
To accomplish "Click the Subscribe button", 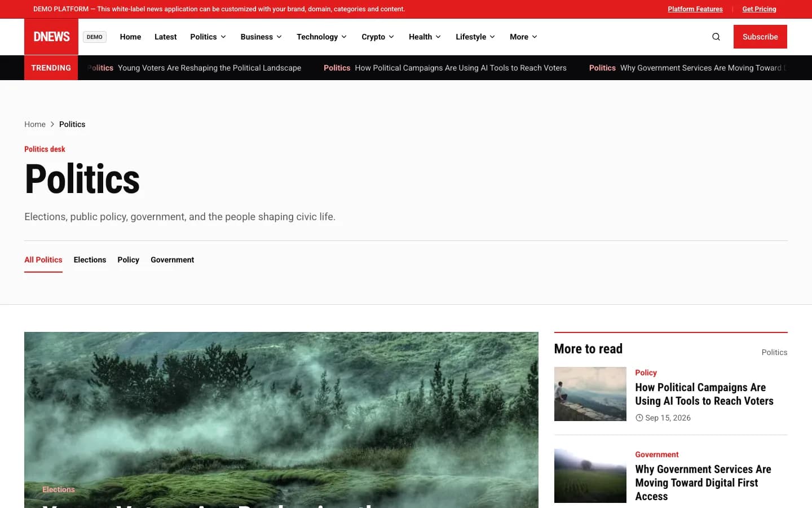I will pos(760,37).
